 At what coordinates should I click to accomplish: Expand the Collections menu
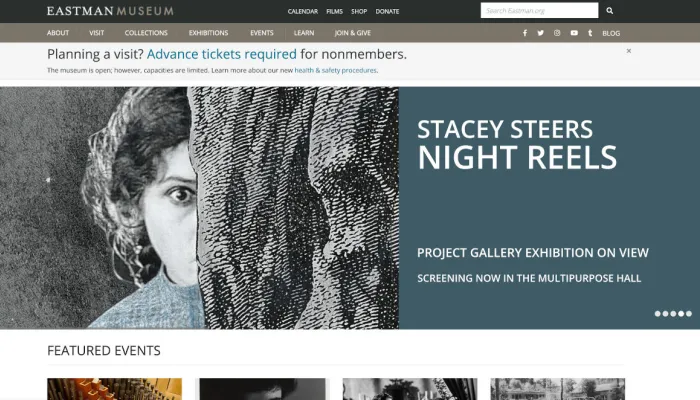click(146, 33)
